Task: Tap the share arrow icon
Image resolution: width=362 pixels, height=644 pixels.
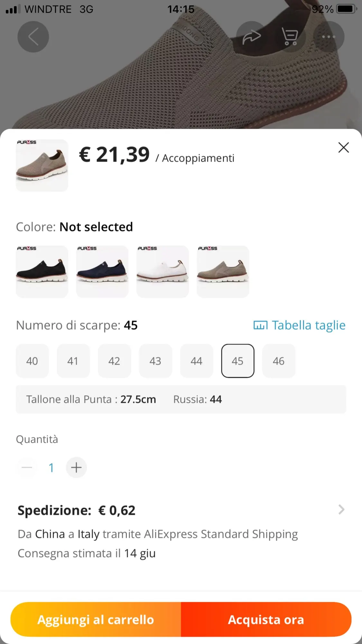Action: click(252, 37)
